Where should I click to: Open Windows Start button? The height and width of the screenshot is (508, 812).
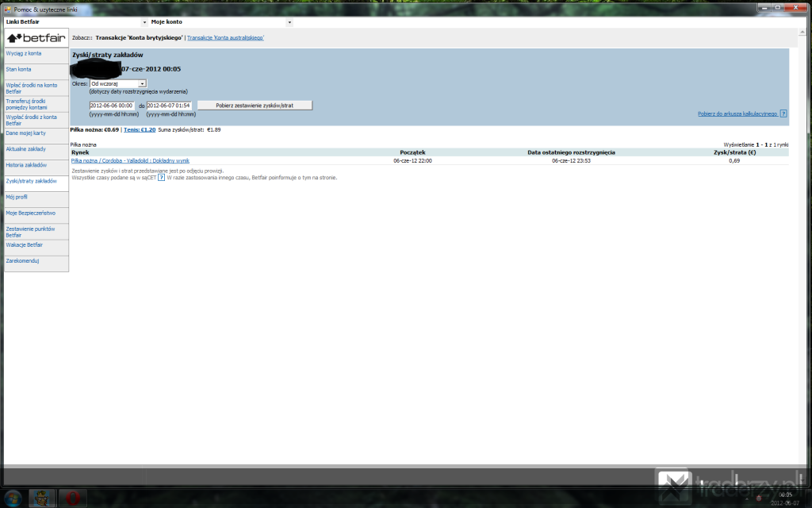(13, 498)
